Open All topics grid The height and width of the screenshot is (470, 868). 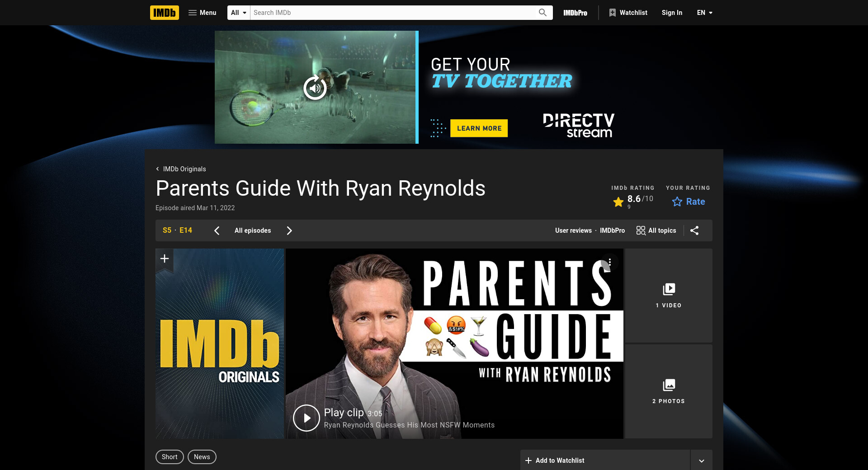tap(656, 230)
